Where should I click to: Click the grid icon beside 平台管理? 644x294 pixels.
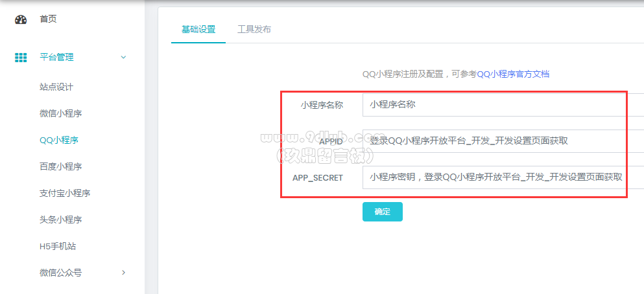click(x=21, y=58)
